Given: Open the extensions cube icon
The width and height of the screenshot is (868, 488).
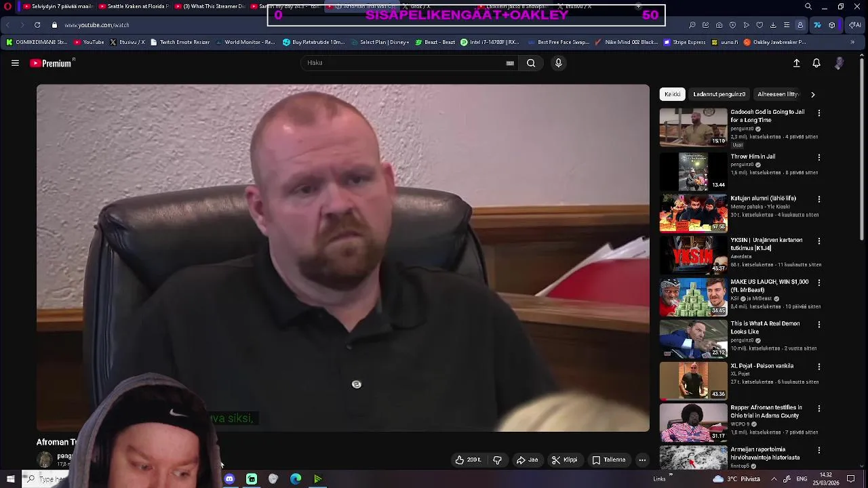Looking at the screenshot, I should 832,25.
